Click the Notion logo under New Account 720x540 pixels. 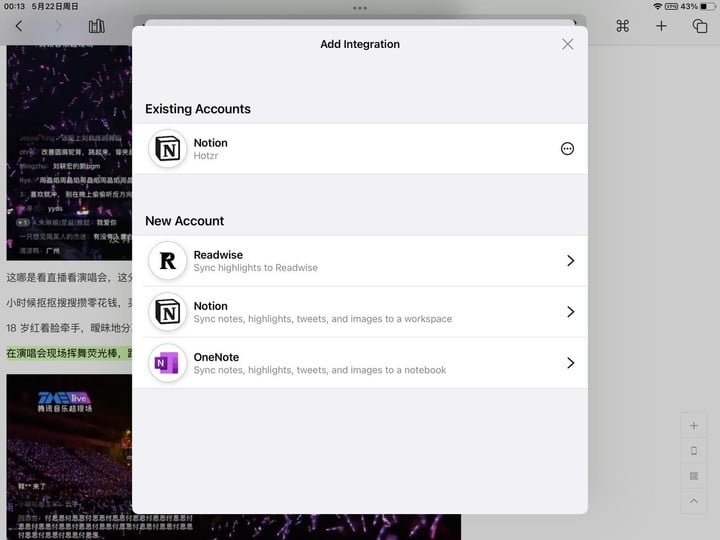coord(168,312)
